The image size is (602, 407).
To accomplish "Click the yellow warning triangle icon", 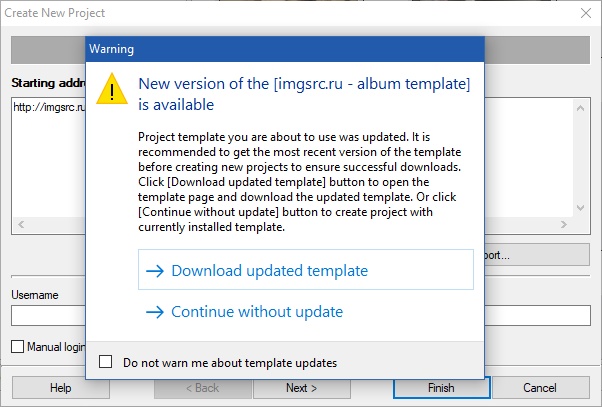I will pos(112,89).
